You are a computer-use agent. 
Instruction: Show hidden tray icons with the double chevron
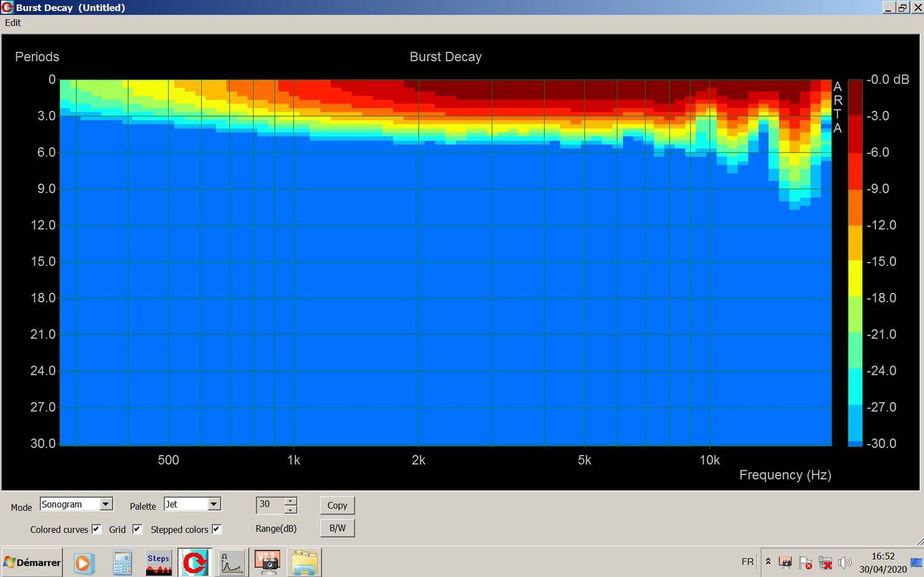click(768, 562)
